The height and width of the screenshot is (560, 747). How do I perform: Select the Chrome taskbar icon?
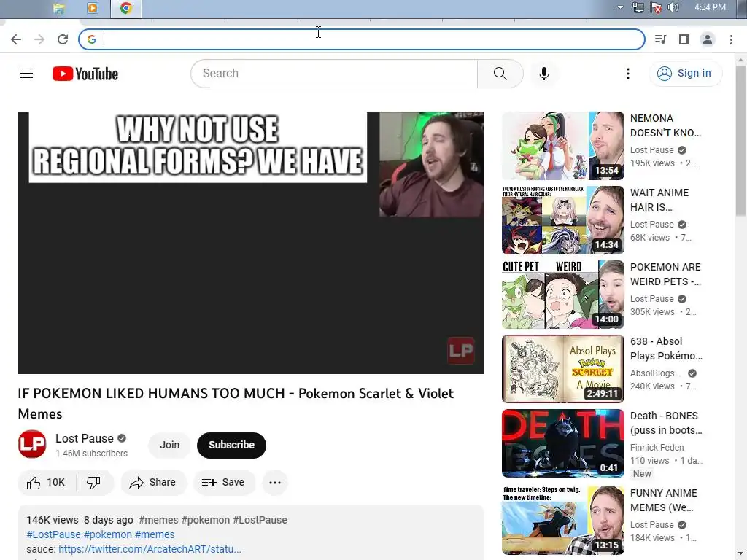coord(125,8)
